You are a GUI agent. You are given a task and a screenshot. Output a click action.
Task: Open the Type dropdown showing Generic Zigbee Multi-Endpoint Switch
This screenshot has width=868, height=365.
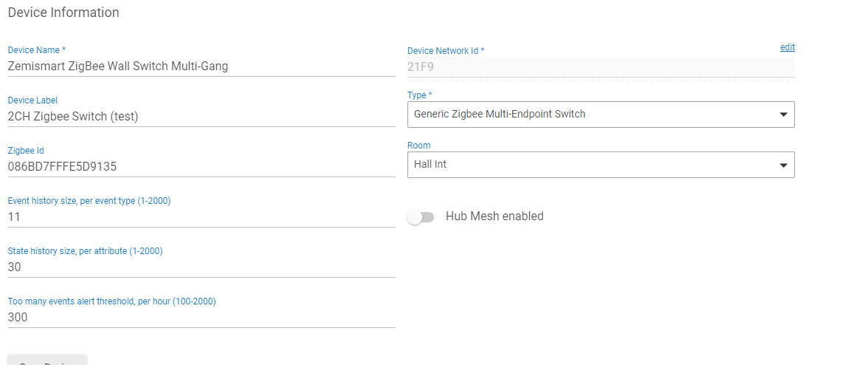pyautogui.click(x=590, y=115)
